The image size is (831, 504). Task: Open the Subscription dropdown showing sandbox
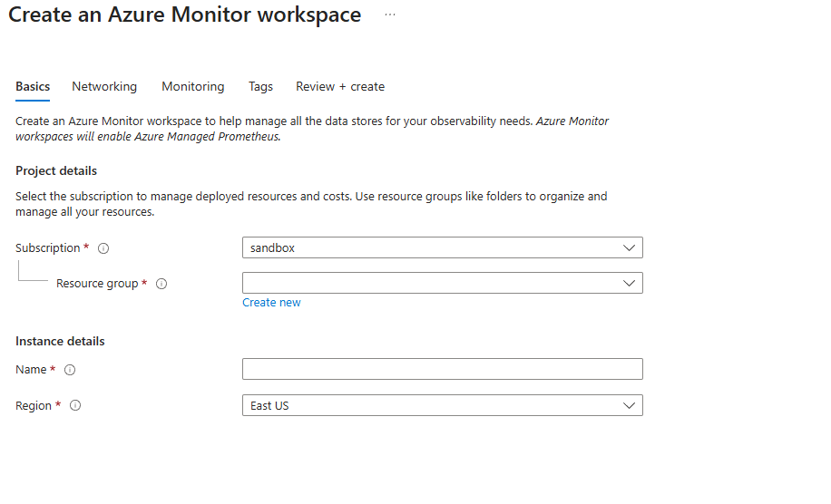[x=443, y=247]
